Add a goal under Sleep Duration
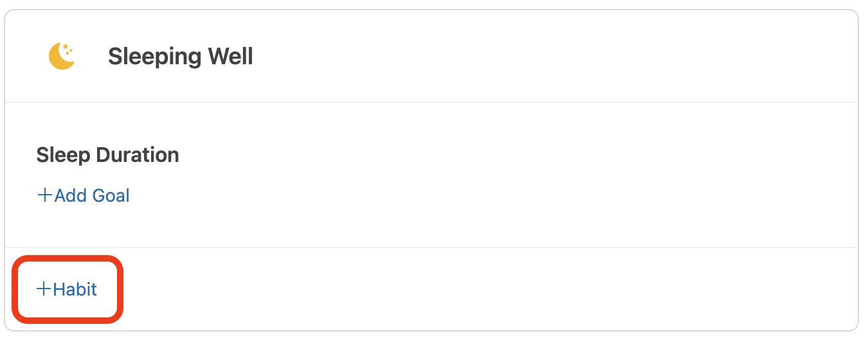Viewport: 868px width, 338px height. tap(84, 195)
